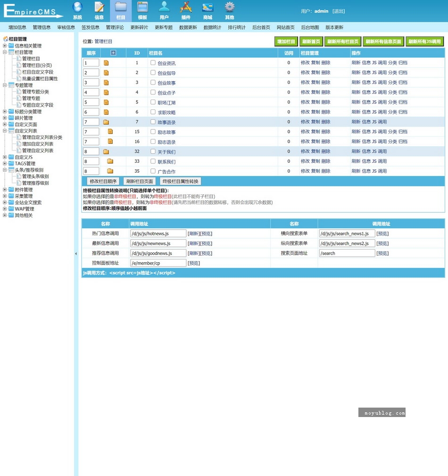Click the /d/js/js/hotnews.js address field
The image size is (448, 476).
(158, 234)
